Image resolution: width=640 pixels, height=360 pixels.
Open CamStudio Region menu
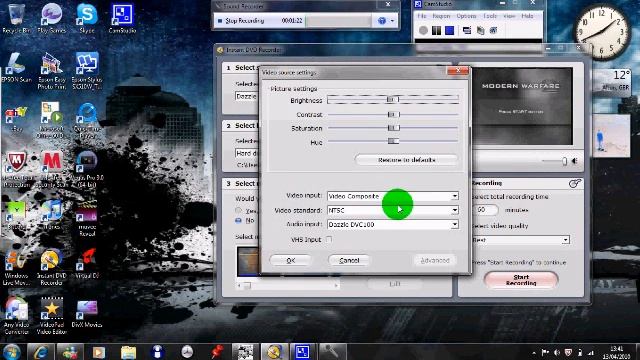[x=441, y=16]
